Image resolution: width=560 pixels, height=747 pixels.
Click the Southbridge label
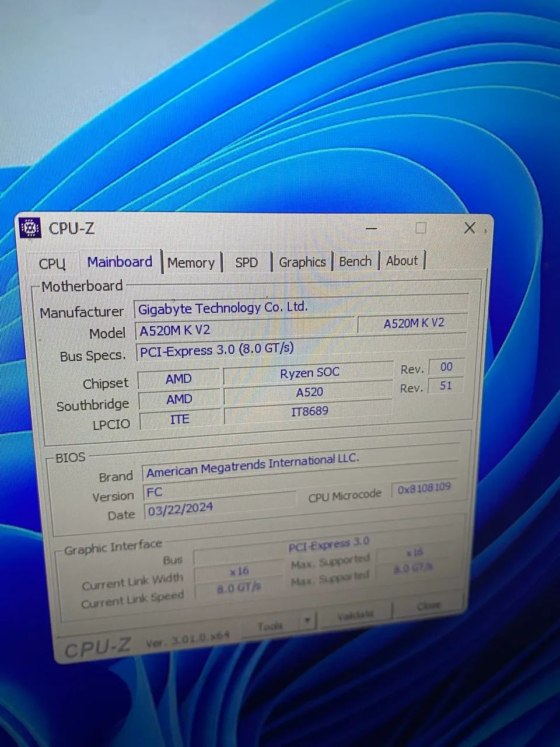click(93, 405)
